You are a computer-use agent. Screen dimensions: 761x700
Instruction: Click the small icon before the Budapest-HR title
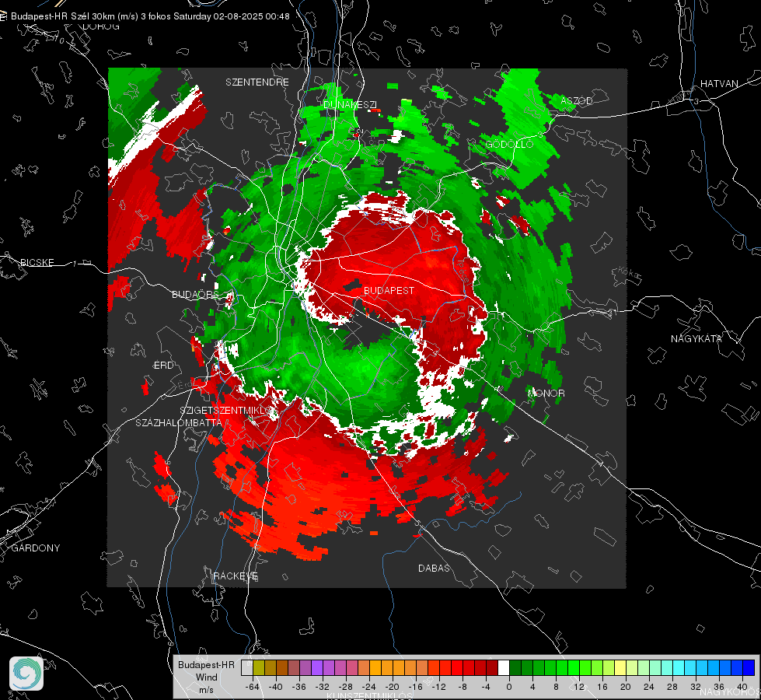[x=3, y=16]
